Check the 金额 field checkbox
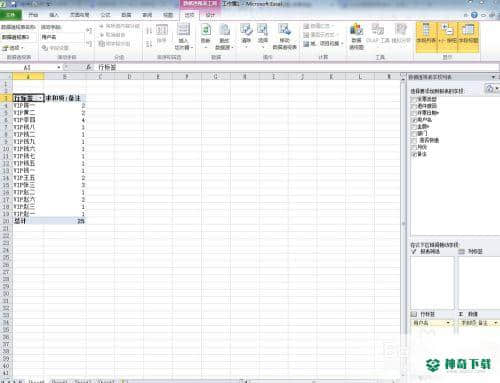The image size is (500, 383). coord(414,127)
